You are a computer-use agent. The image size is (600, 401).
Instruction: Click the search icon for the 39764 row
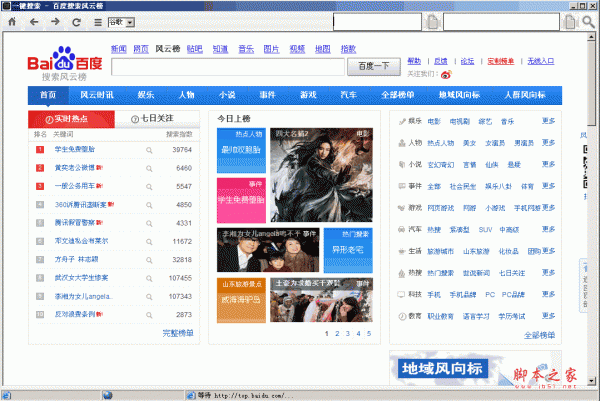pyautogui.click(x=149, y=150)
